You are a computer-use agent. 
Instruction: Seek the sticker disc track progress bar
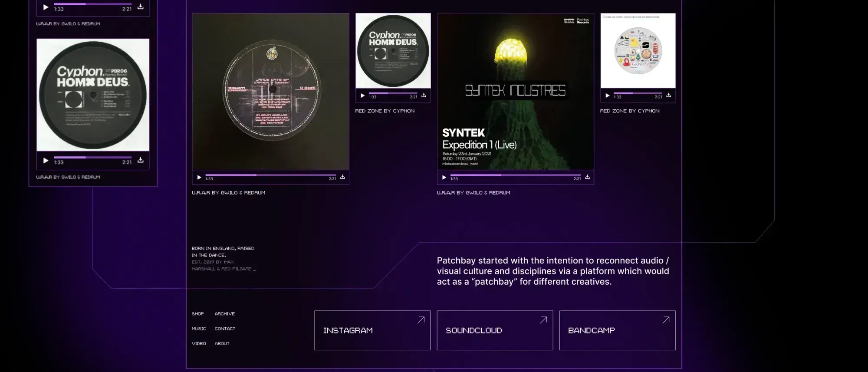click(x=638, y=93)
